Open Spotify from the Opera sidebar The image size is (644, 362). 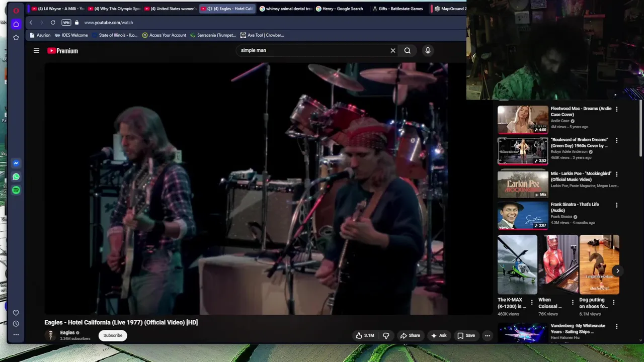16,190
